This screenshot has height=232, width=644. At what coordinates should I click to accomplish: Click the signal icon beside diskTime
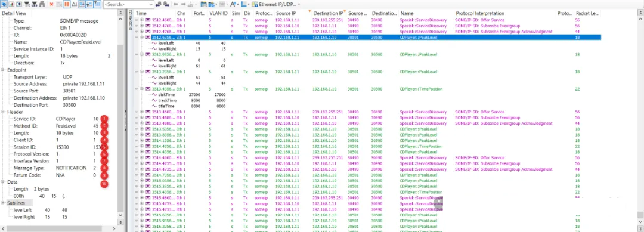[x=154, y=94]
